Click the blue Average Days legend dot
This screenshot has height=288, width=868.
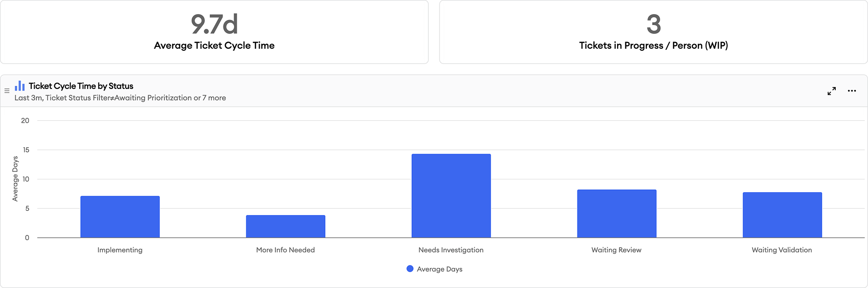tap(410, 268)
